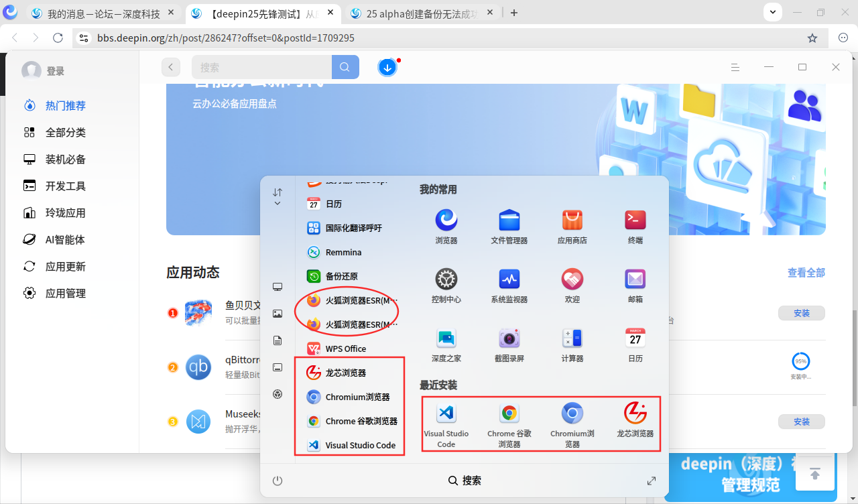Open the 计算器 calculator app

(572, 338)
